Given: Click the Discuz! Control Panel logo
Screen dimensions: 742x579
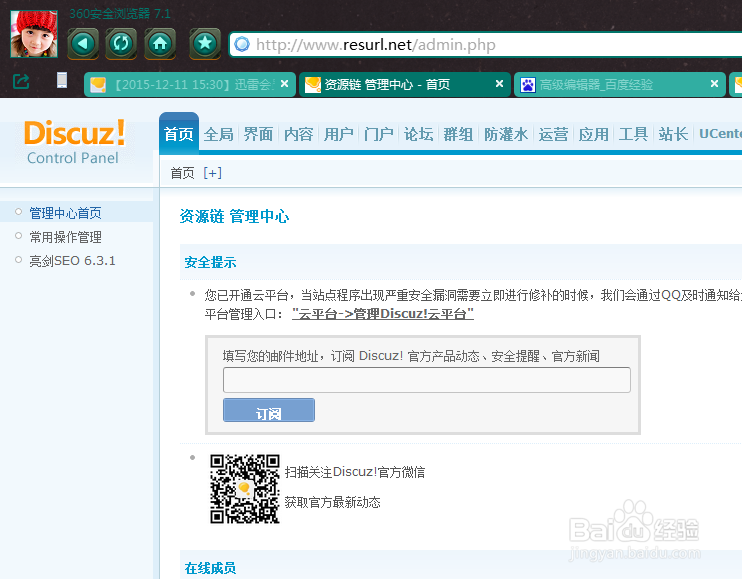Looking at the screenshot, I should point(74,141).
